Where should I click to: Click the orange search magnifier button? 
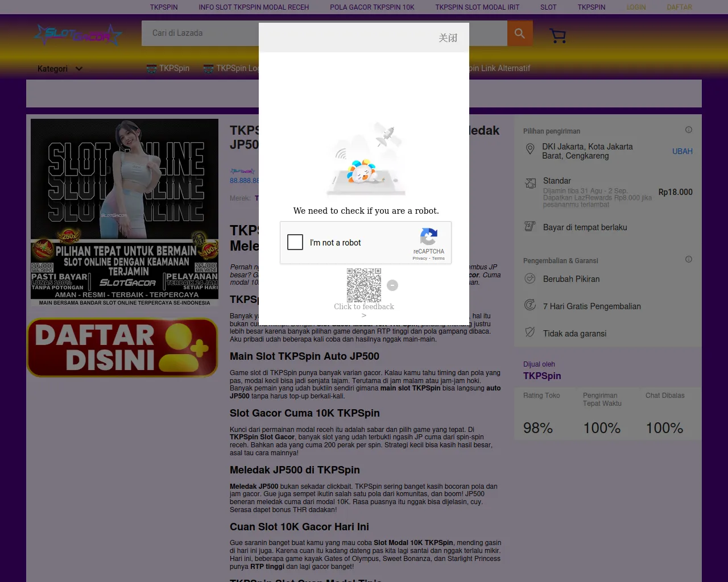coord(520,34)
